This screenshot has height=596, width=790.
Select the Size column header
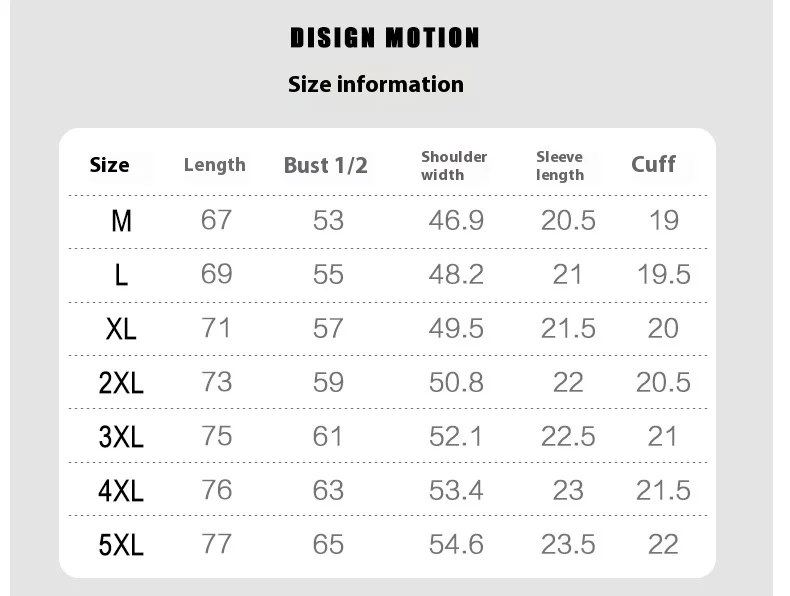tap(110, 165)
